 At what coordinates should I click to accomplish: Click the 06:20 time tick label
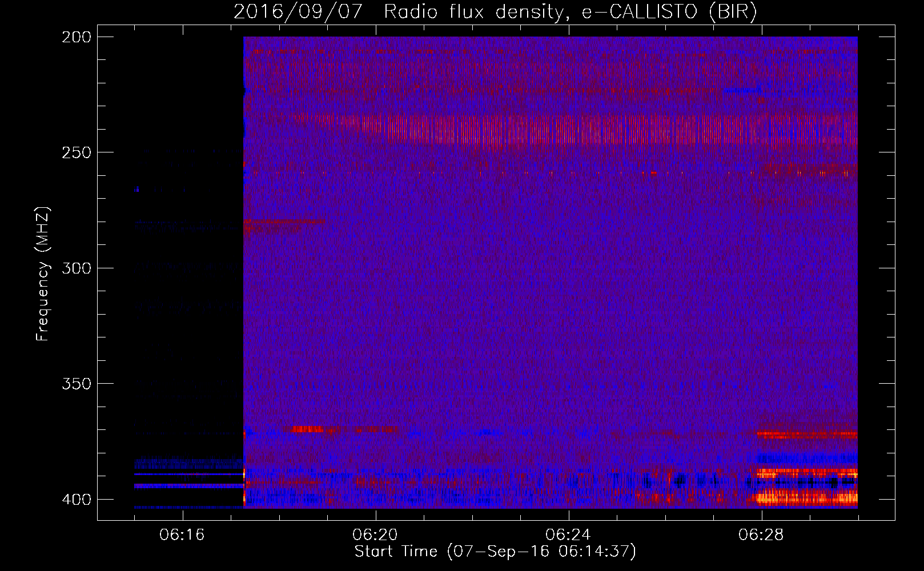point(375,535)
